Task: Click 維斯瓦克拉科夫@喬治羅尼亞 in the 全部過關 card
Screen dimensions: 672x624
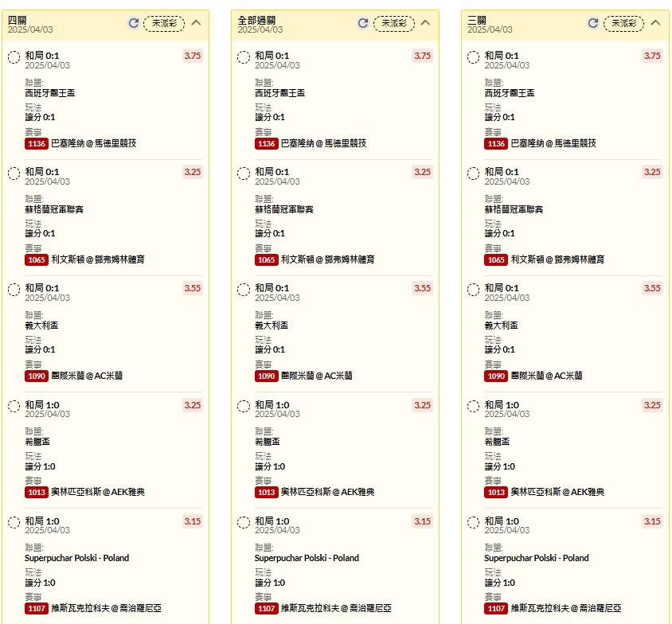Action: click(337, 608)
